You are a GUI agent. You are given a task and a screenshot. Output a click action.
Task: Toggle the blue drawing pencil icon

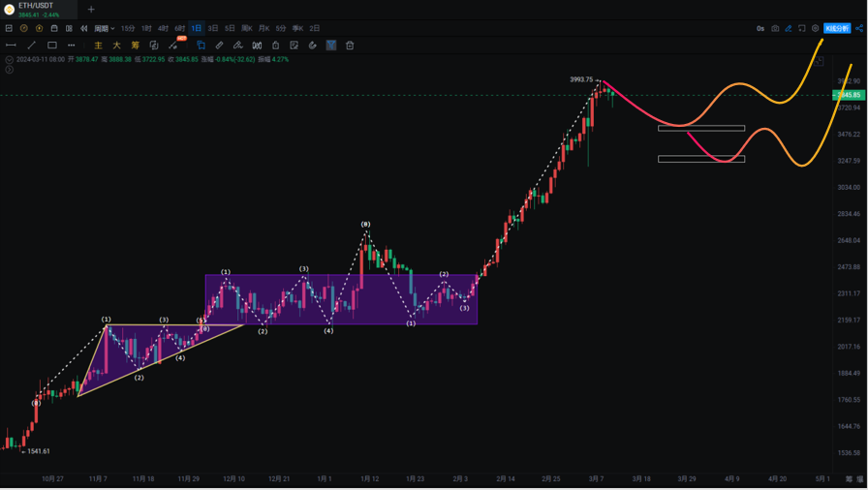point(789,28)
